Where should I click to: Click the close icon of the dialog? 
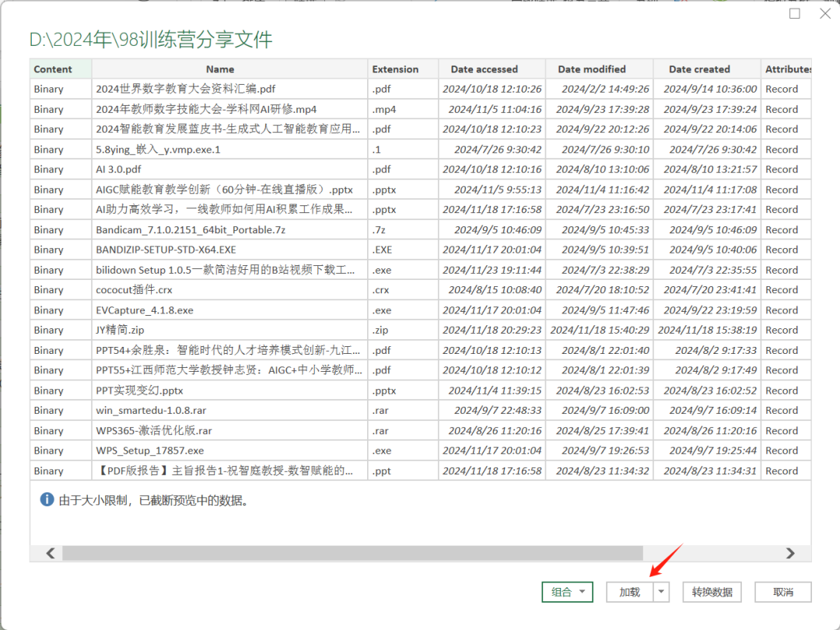pos(823,13)
